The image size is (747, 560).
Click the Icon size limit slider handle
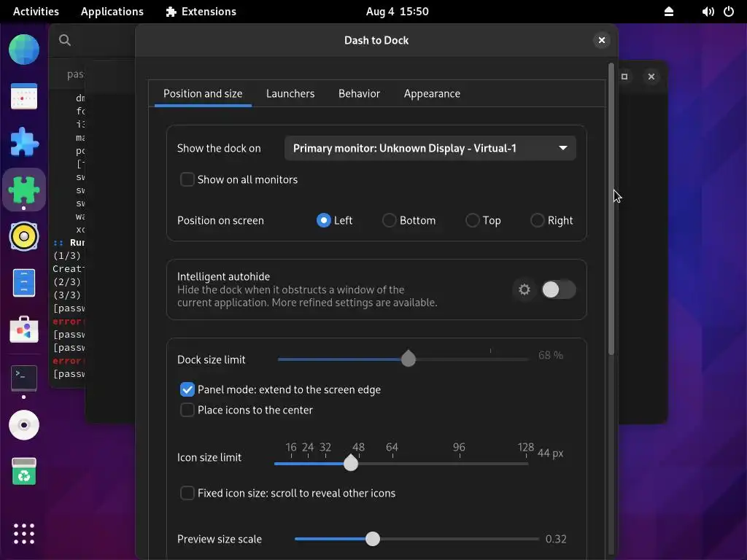[x=351, y=463]
